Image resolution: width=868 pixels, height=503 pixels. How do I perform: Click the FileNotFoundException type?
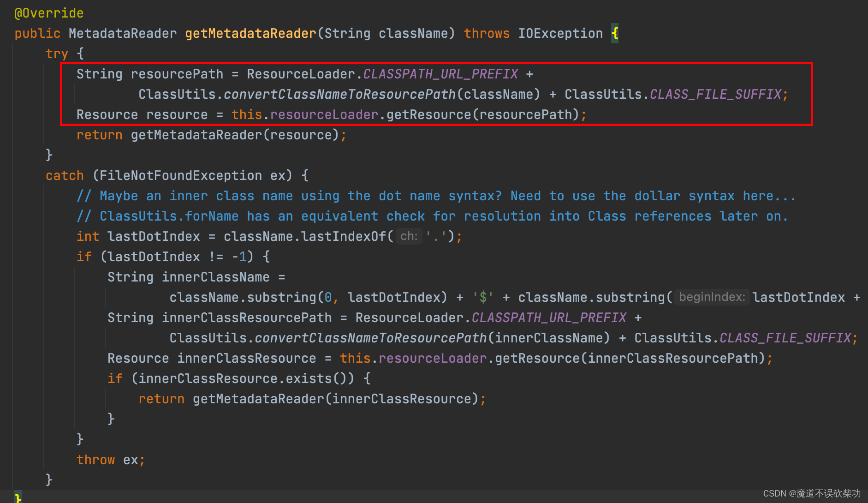tap(181, 175)
